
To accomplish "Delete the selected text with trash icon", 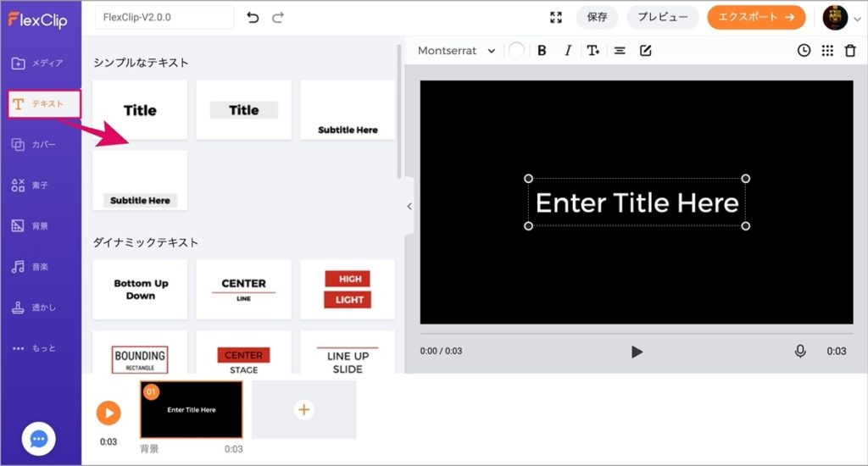I will point(850,50).
